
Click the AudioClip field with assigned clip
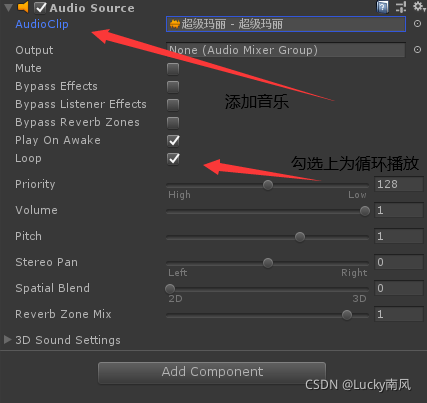286,24
